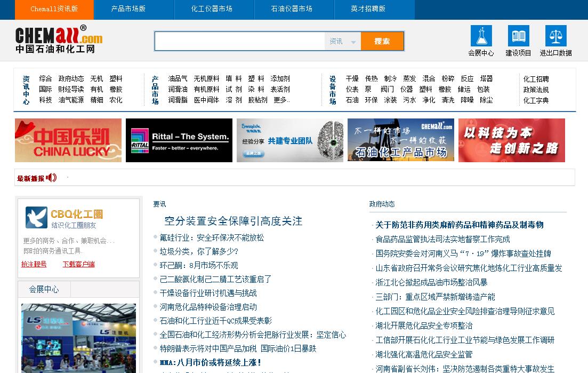588x373 pixels.
Task: Open the China Lucky banner ad
Action: pyautogui.click(x=68, y=140)
